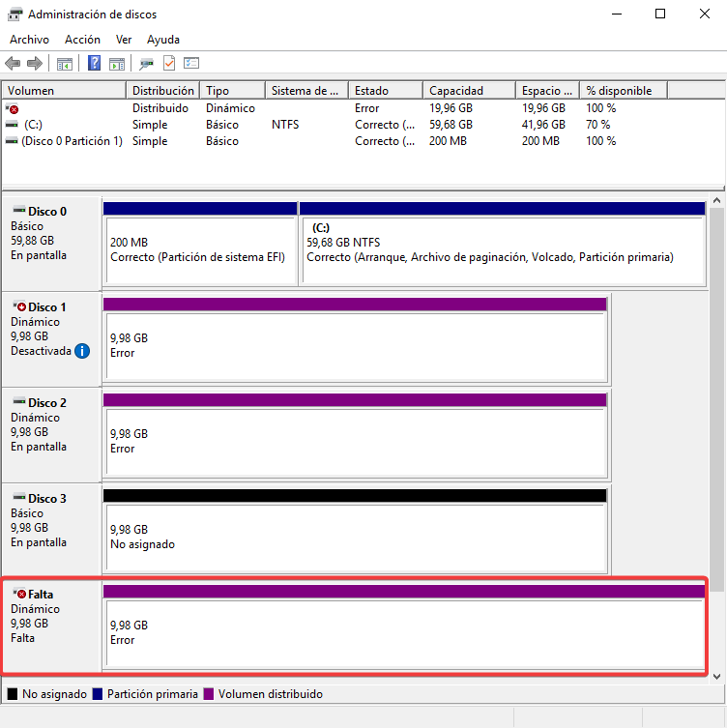Click the show/hide action pane icon

[117, 64]
